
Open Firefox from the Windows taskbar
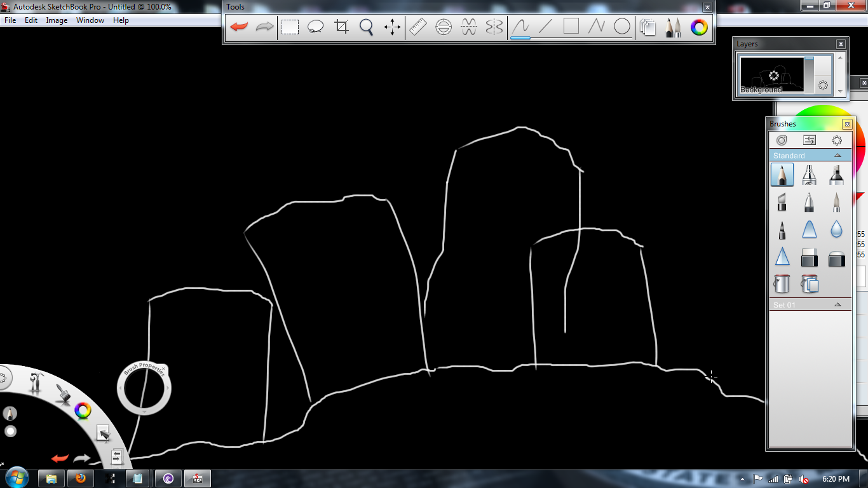tap(81, 478)
